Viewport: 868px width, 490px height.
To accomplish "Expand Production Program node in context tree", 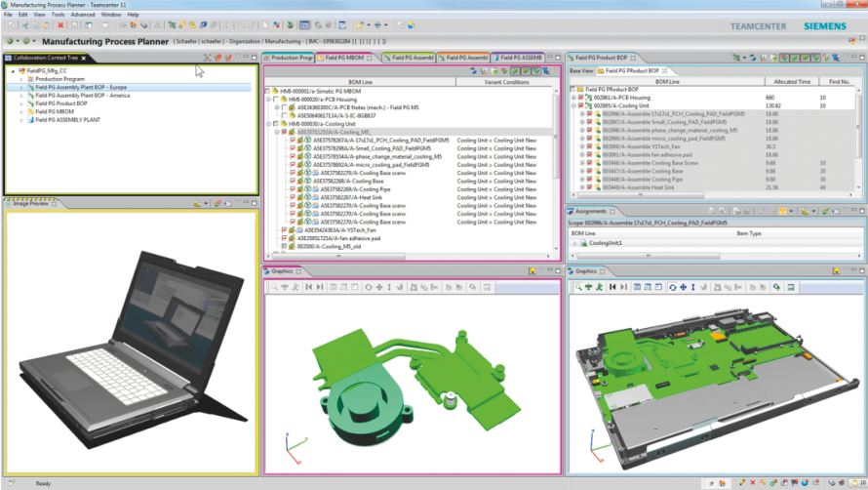I will coord(21,79).
